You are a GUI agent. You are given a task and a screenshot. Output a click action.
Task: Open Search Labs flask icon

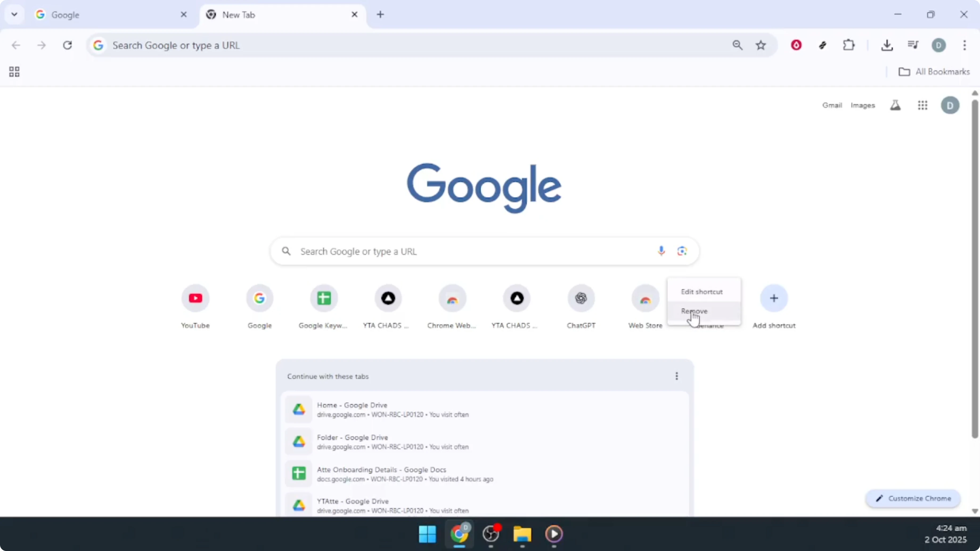point(896,105)
